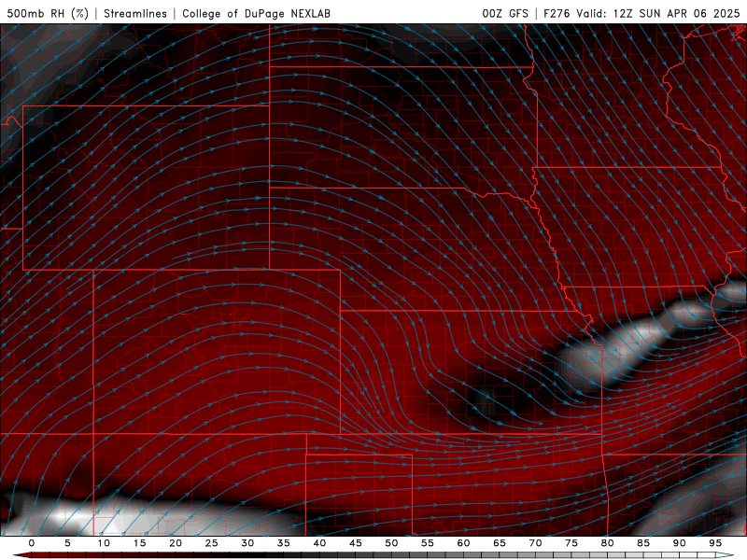This screenshot has width=747, height=560.
Task: Click the colorbar label '60'
Action: (463, 543)
